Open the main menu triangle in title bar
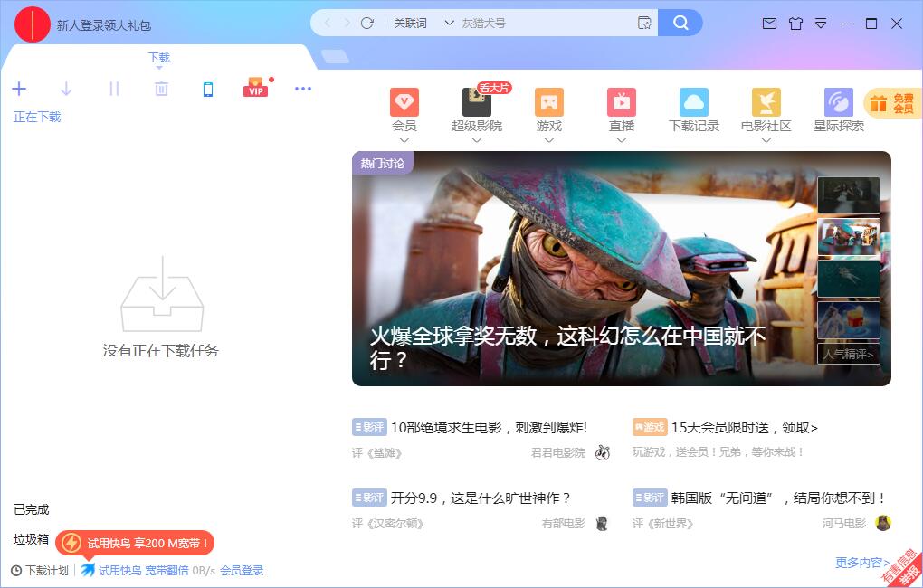 pos(821,24)
